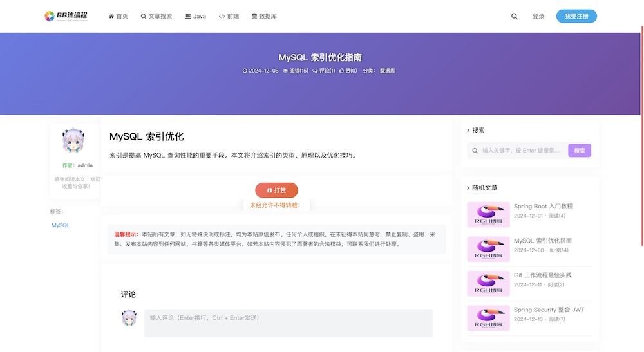Open the MySQL tag link
644x352 pixels.
(61, 225)
